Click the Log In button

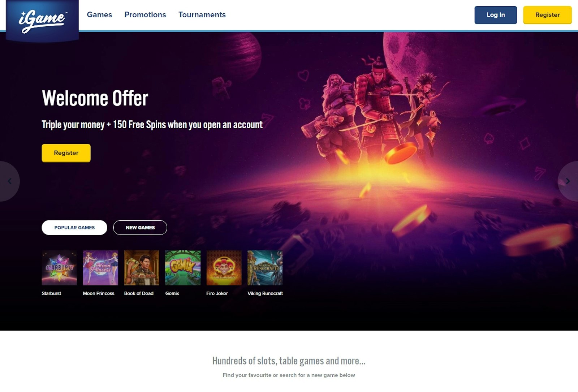(x=496, y=15)
